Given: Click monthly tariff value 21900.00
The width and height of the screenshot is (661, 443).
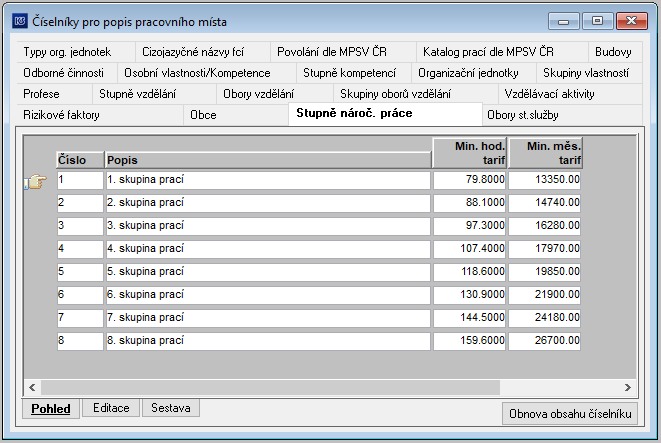Looking at the screenshot, I should point(545,295).
